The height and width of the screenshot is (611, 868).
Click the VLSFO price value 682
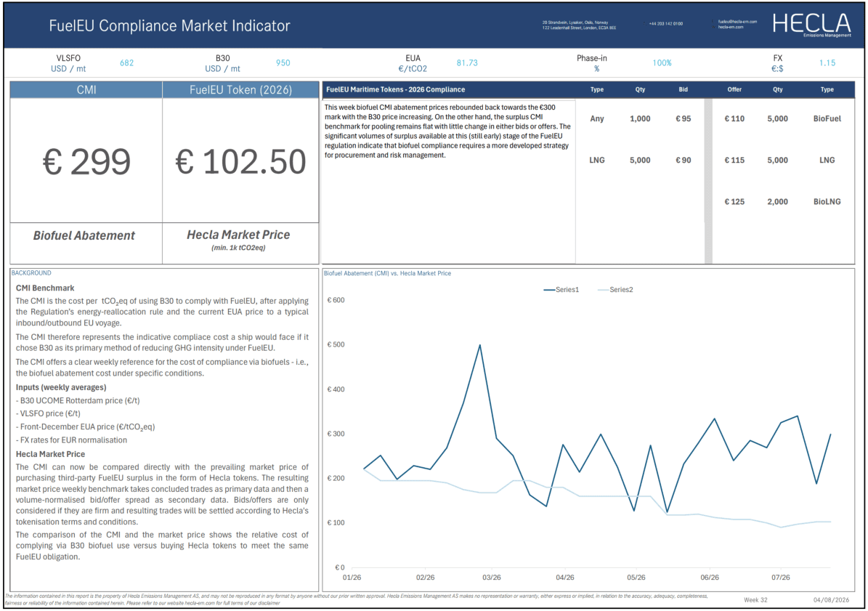[x=127, y=63]
